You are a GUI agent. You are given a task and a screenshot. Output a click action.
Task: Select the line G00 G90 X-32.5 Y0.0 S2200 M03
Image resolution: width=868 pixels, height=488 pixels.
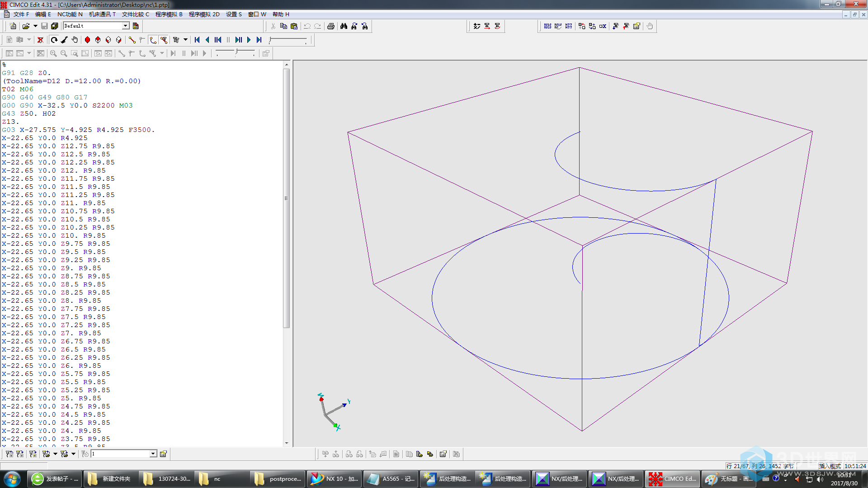(67, 105)
